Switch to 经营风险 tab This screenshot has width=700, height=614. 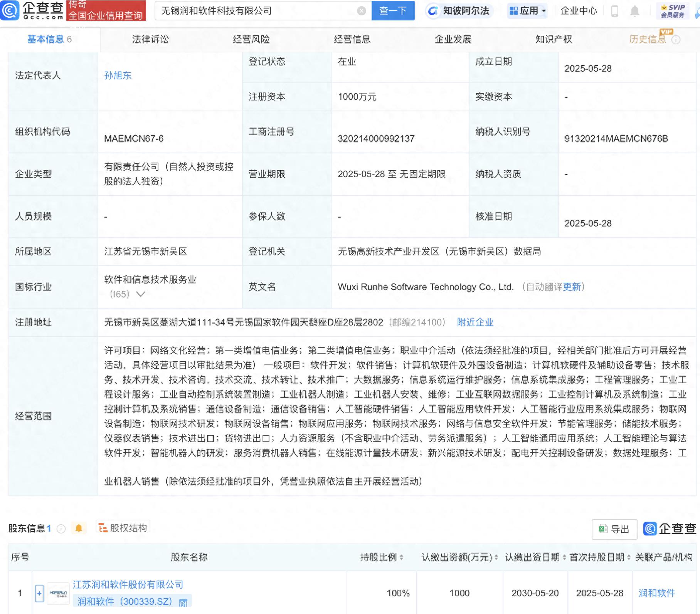(x=251, y=39)
